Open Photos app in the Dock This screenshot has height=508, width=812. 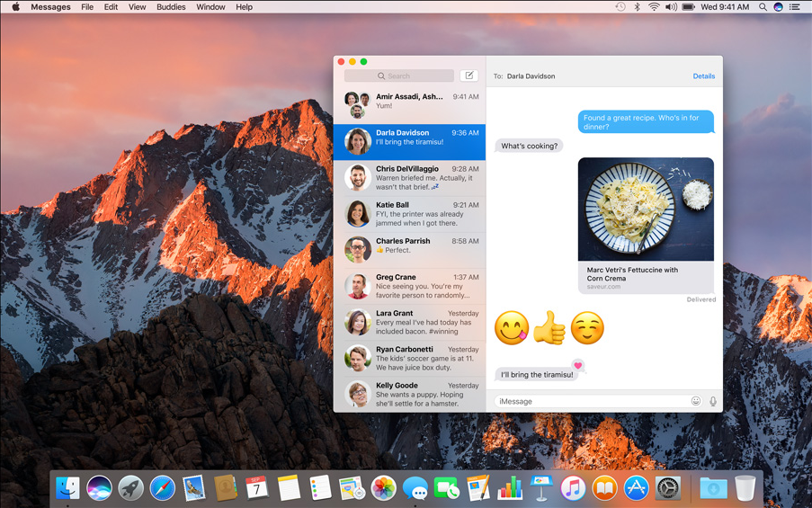pyautogui.click(x=383, y=487)
